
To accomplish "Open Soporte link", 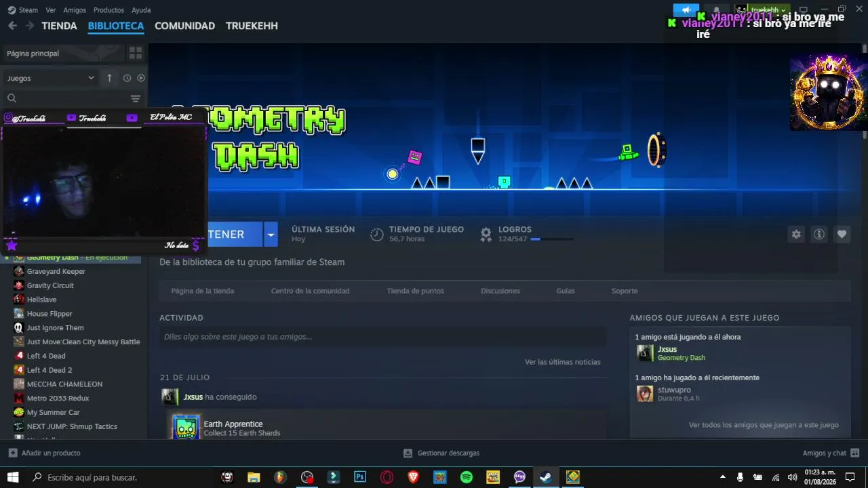I will point(625,291).
